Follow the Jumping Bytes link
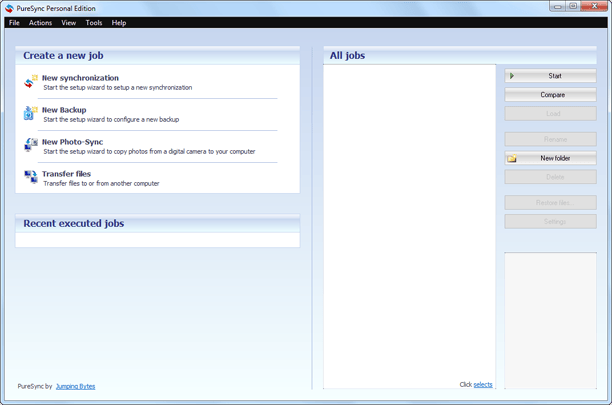This screenshot has width=612, height=405. pyautogui.click(x=75, y=386)
